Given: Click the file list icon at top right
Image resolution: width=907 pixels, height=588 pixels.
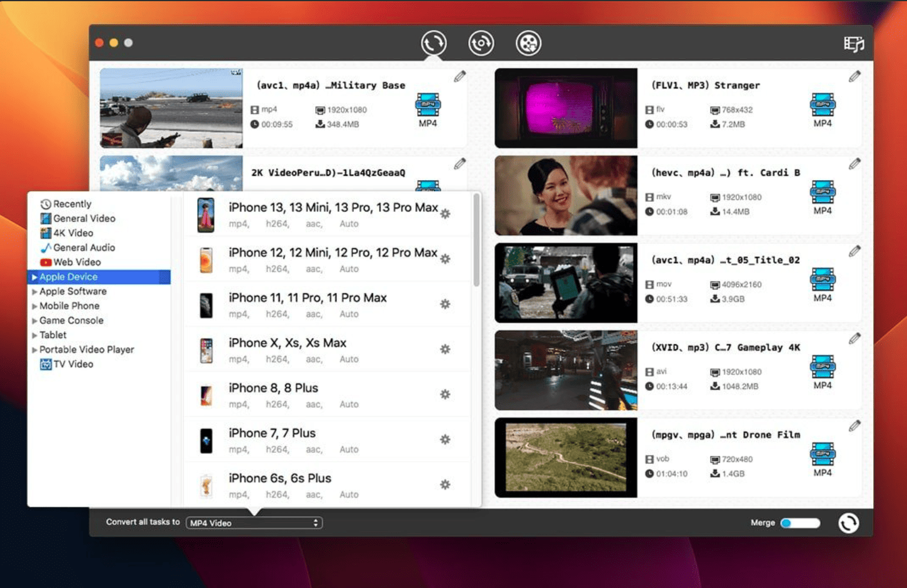Looking at the screenshot, I should [854, 44].
